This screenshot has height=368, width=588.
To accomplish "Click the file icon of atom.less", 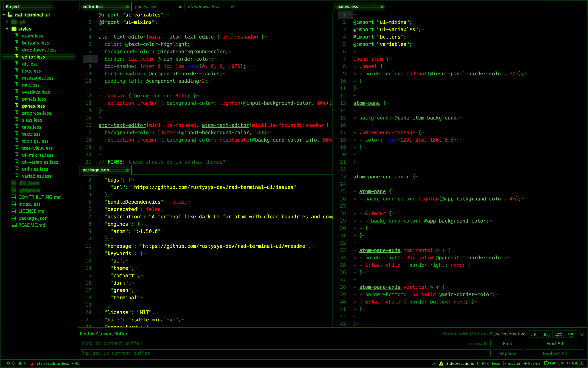I will click(17, 36).
